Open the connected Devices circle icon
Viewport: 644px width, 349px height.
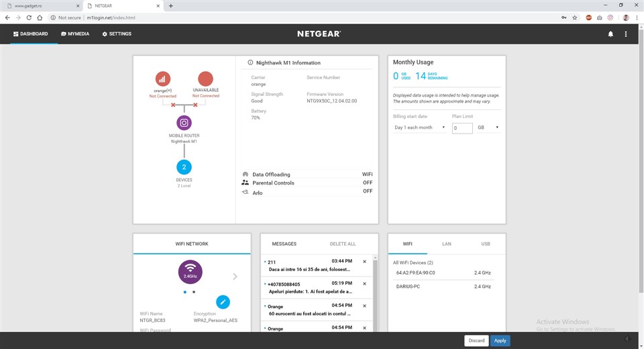pos(184,167)
